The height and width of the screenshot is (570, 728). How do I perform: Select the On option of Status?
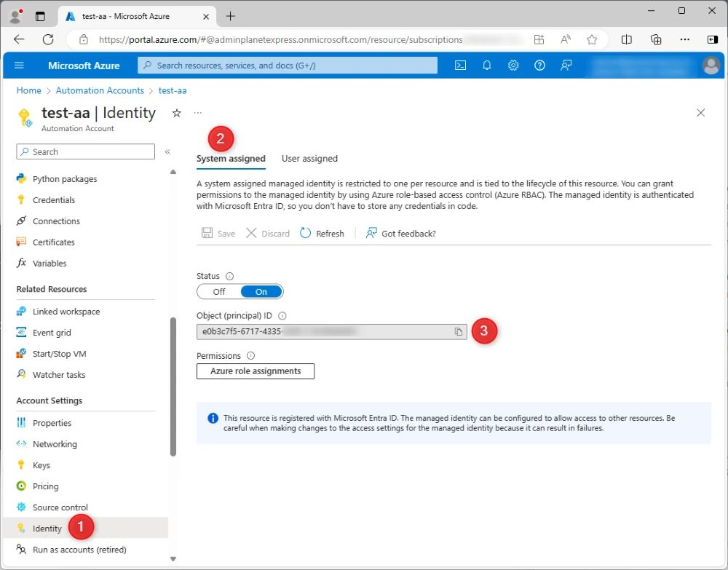261,292
